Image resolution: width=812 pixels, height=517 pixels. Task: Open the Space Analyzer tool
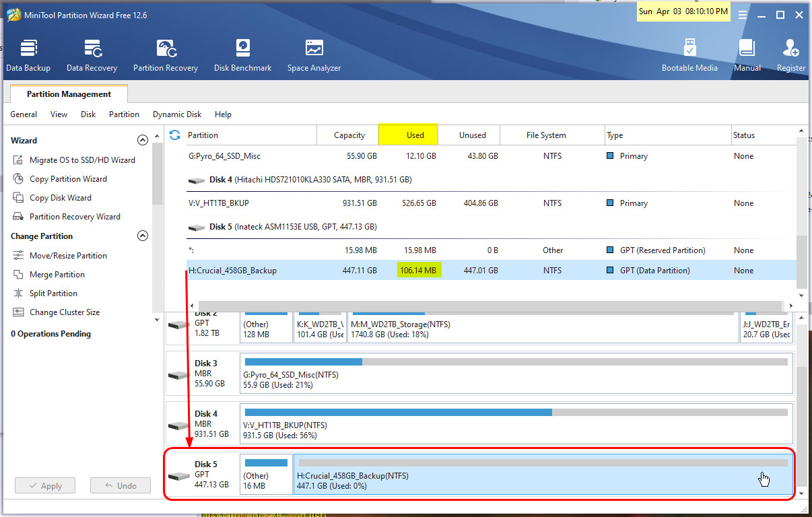tap(314, 55)
